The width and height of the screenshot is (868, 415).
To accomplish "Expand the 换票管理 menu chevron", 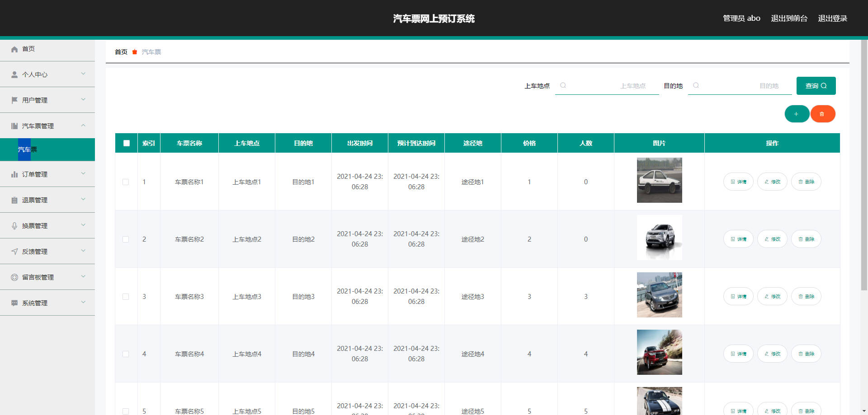I will (83, 225).
